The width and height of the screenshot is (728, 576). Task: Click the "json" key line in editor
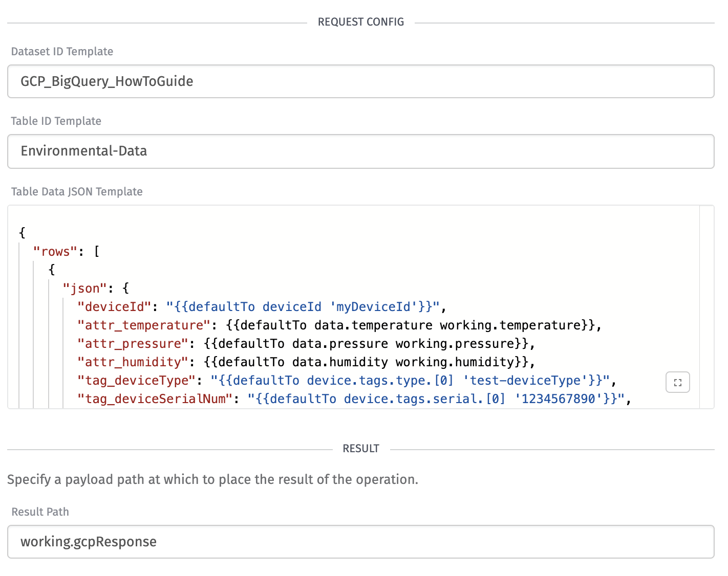click(96, 289)
